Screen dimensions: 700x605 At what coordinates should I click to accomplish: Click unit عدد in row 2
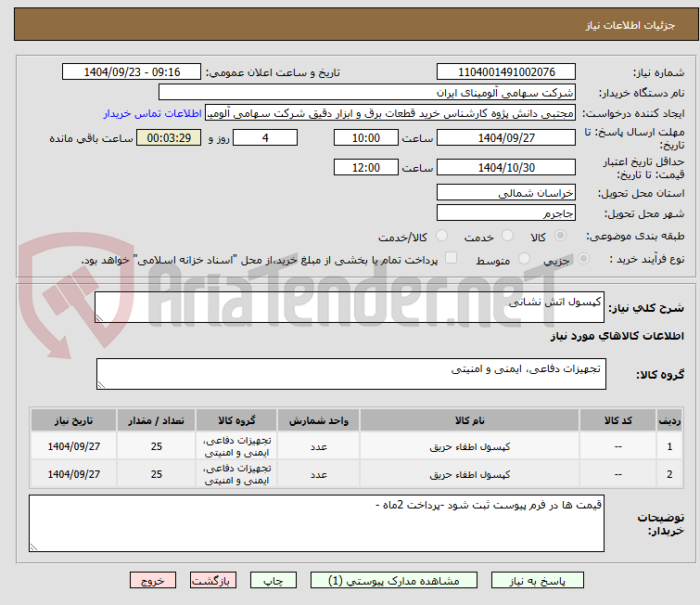(319, 474)
